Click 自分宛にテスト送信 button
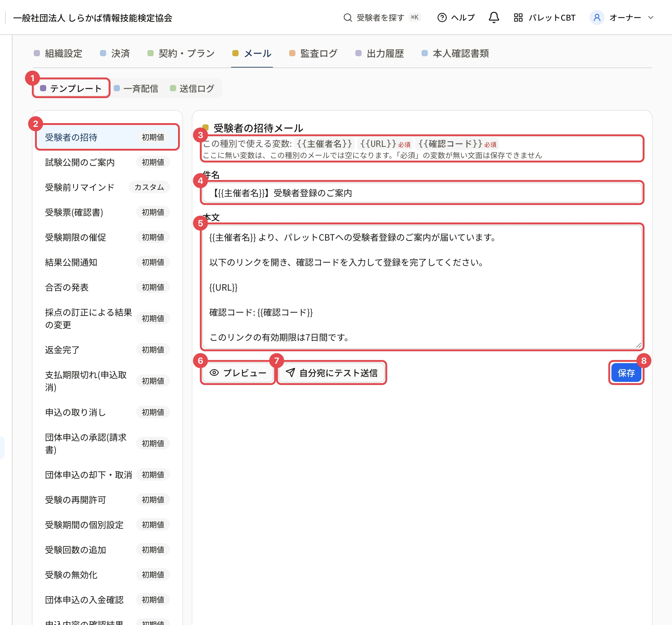Screen dimensions: 672x625 [x=332, y=372]
